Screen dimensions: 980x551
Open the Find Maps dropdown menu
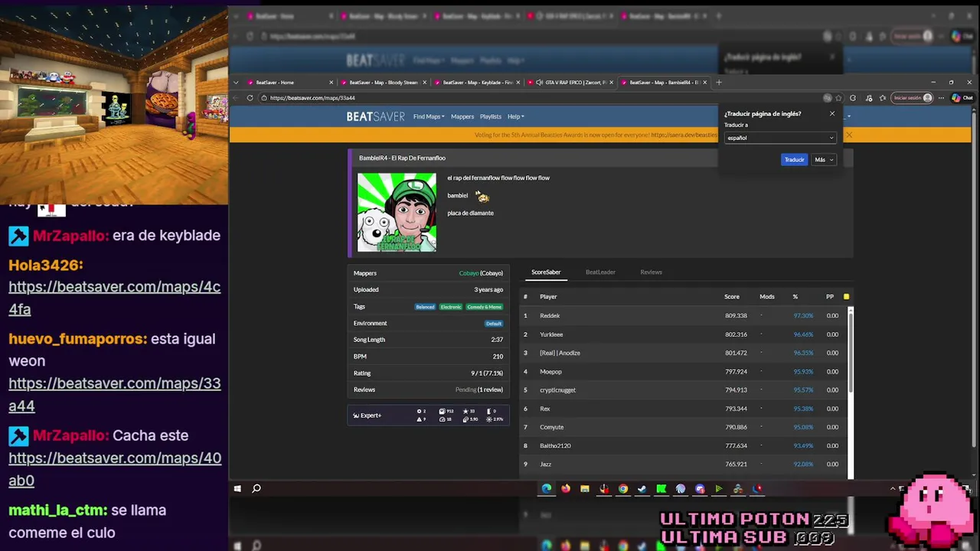(x=429, y=116)
